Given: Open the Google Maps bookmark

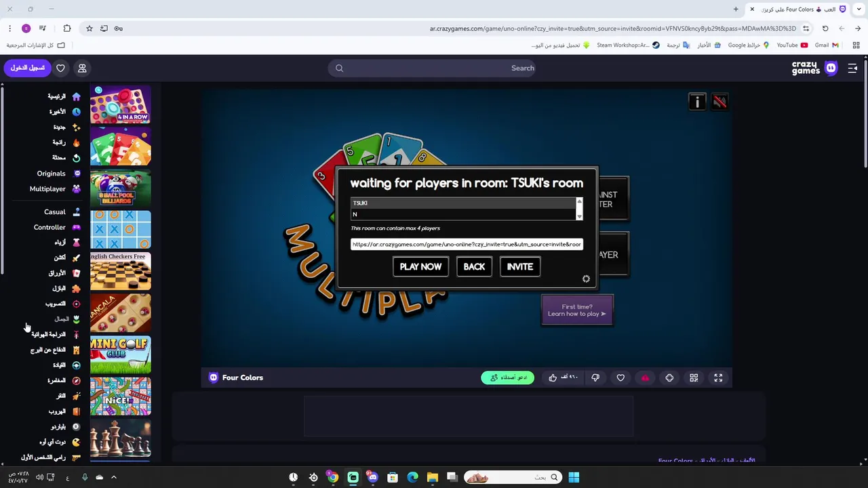Looking at the screenshot, I should [x=749, y=45].
